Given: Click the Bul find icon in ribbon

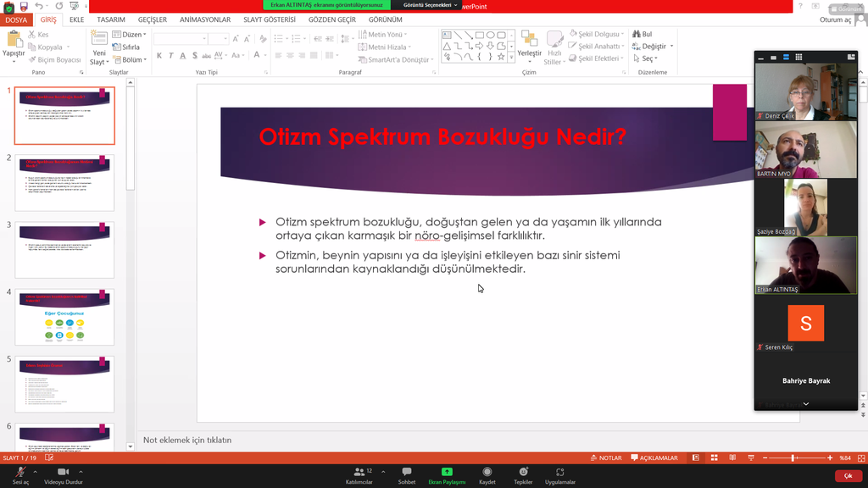Looking at the screenshot, I should (x=642, y=35).
